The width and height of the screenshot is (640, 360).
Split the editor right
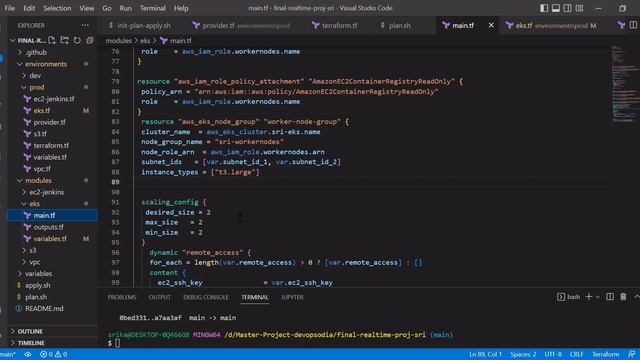[x=633, y=25]
